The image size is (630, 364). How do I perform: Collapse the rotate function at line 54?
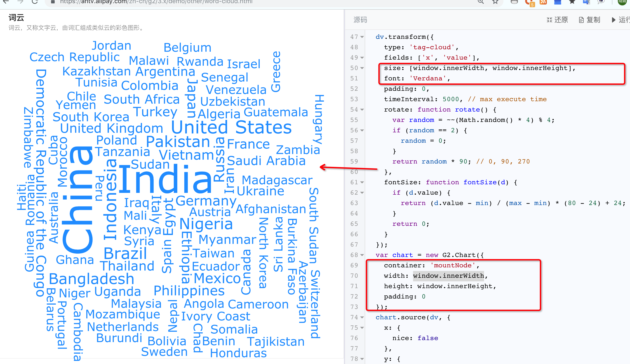point(362,110)
